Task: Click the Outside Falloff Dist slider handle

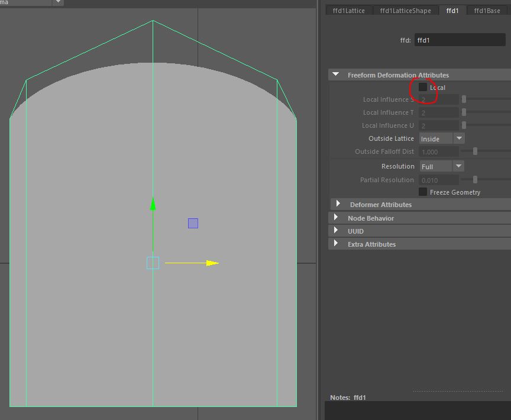Action: point(475,152)
